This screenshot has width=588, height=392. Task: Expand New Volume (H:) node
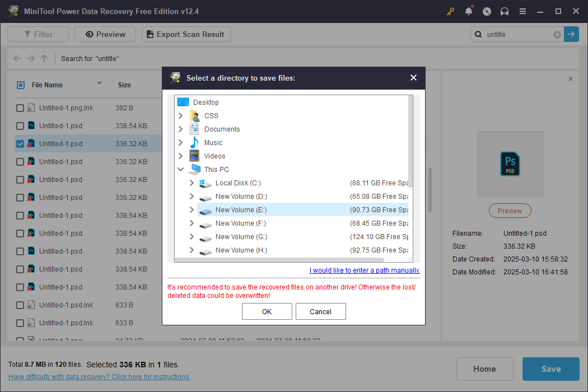click(x=192, y=250)
